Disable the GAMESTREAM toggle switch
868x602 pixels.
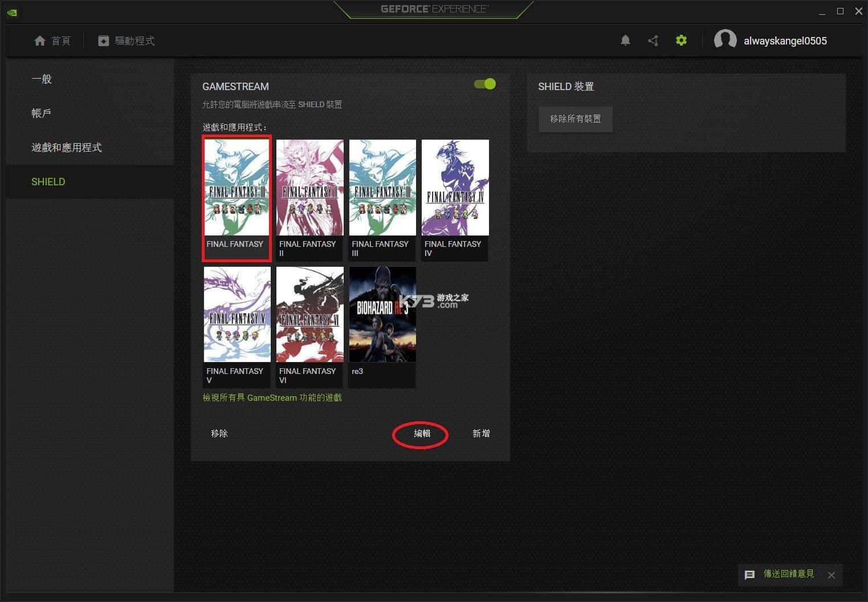[485, 84]
